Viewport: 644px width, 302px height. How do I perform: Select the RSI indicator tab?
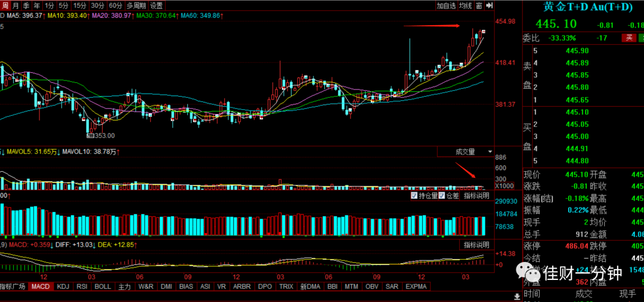point(82,286)
